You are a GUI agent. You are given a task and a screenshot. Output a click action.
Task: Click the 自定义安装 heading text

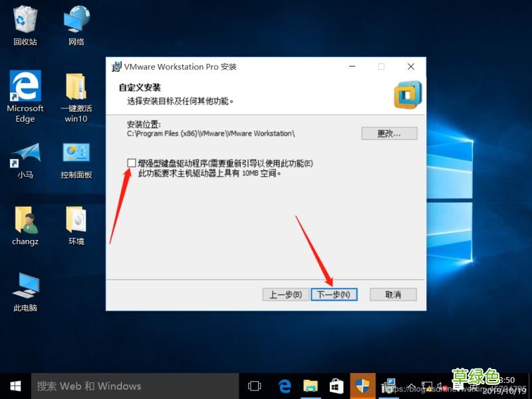pyautogui.click(x=140, y=88)
